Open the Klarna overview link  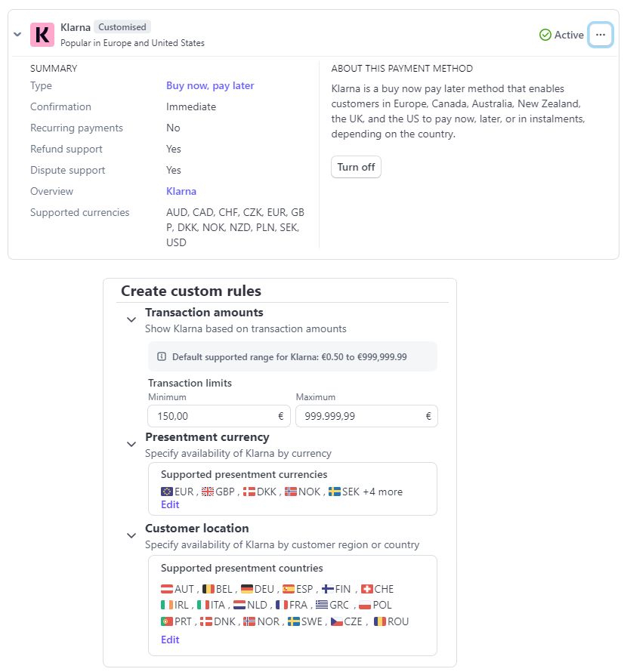(x=181, y=191)
